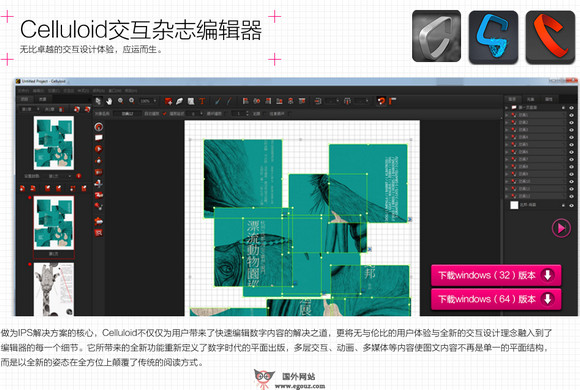Toggle eye icon for layer item 7
Viewport: 580px width, 390px height.
pyautogui.click(x=571, y=159)
